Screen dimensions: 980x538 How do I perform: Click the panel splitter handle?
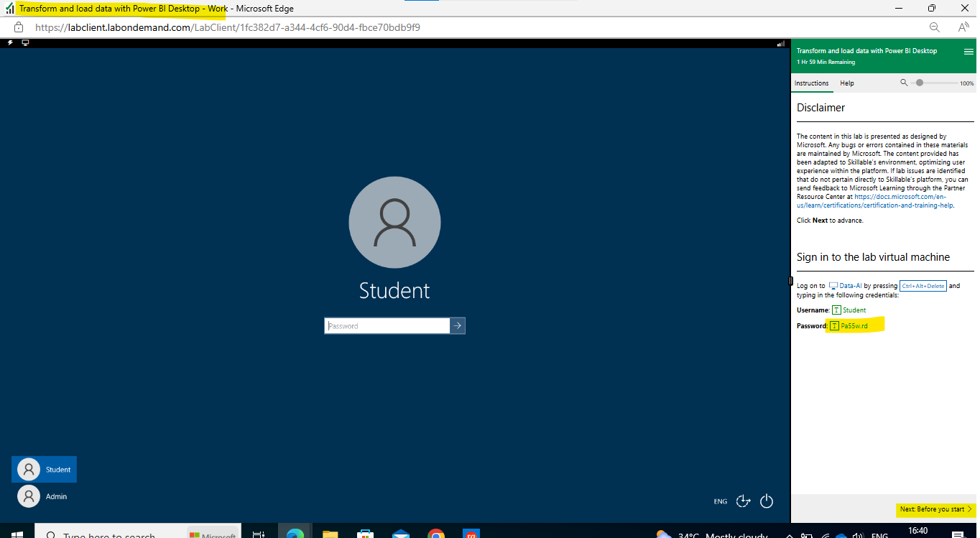pyautogui.click(x=790, y=281)
